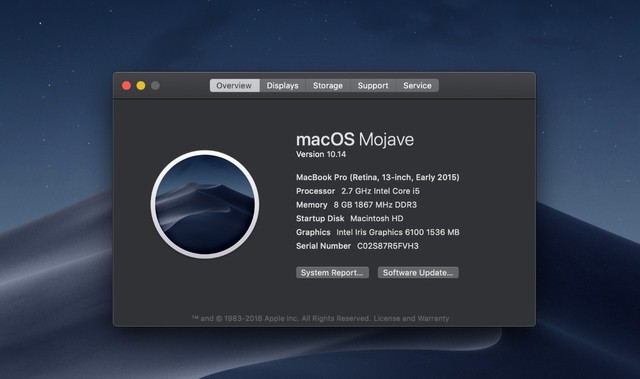
Task: Click the Serial Number label
Action: 323,246
